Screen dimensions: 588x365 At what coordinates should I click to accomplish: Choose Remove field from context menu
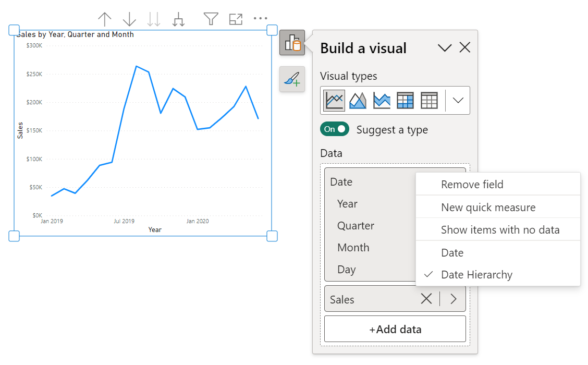(498, 184)
